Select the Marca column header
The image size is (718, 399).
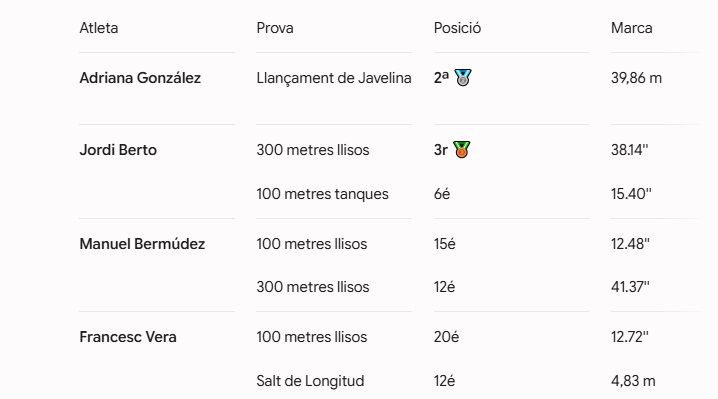pyautogui.click(x=631, y=28)
